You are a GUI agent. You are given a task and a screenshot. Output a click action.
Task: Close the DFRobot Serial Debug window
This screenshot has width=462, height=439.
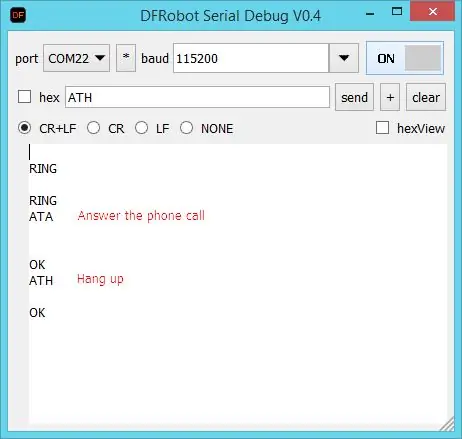[x=433, y=12]
